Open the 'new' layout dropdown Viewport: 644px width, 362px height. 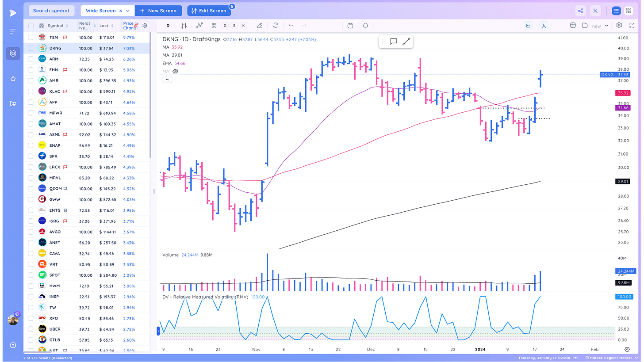[x=600, y=26]
